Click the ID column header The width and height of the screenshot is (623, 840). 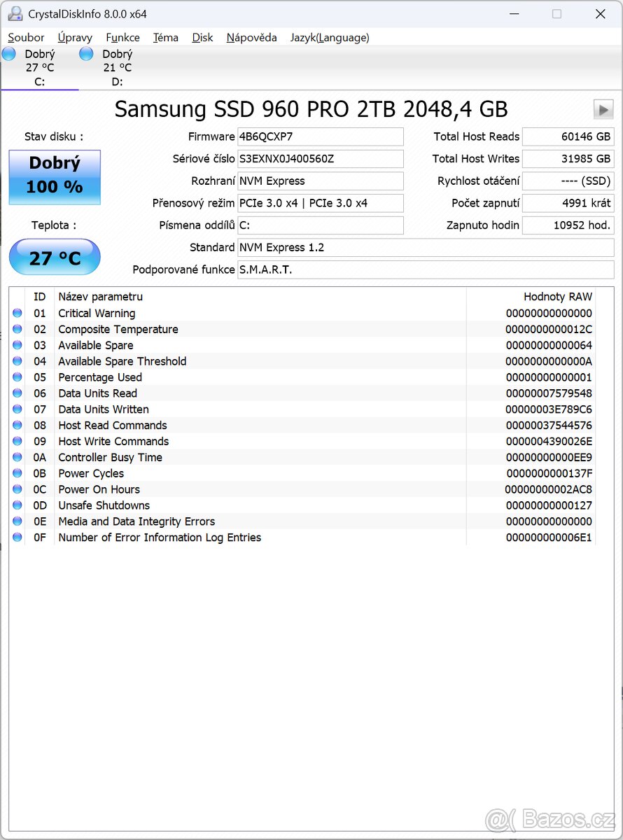click(40, 297)
